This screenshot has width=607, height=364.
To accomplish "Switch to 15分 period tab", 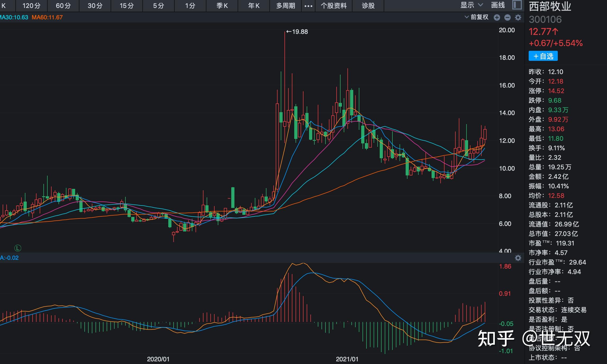I will 126,6.
